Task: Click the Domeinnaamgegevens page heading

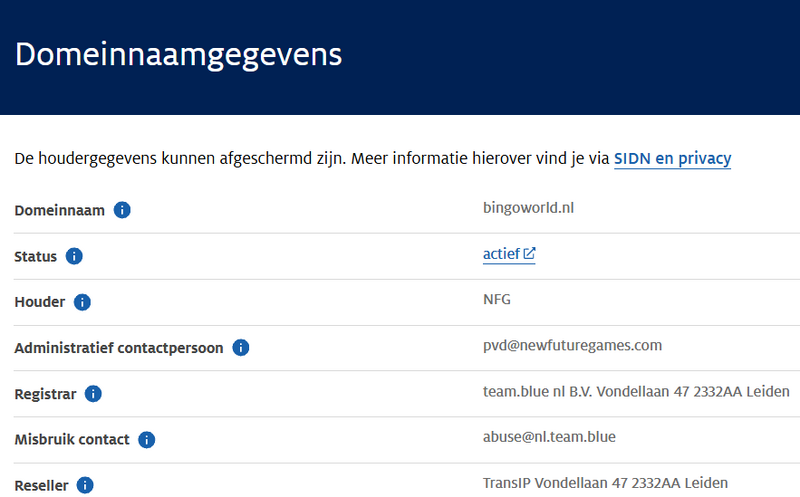Action: [x=179, y=55]
